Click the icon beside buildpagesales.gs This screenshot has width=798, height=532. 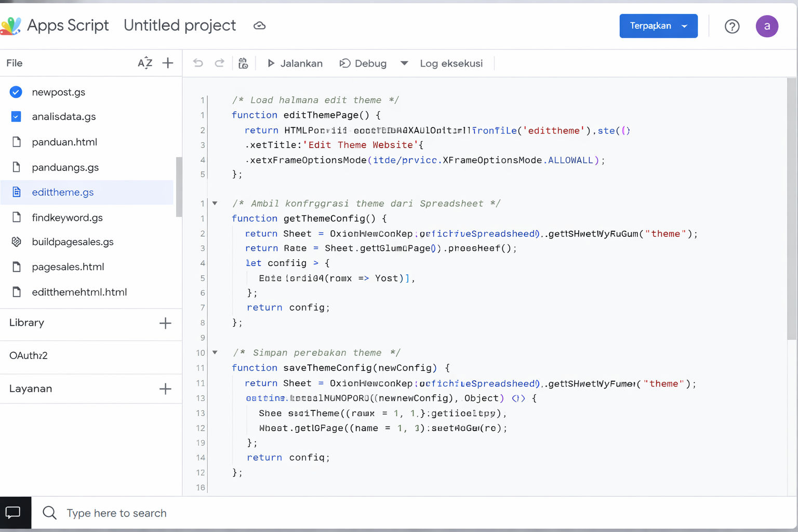(x=16, y=242)
